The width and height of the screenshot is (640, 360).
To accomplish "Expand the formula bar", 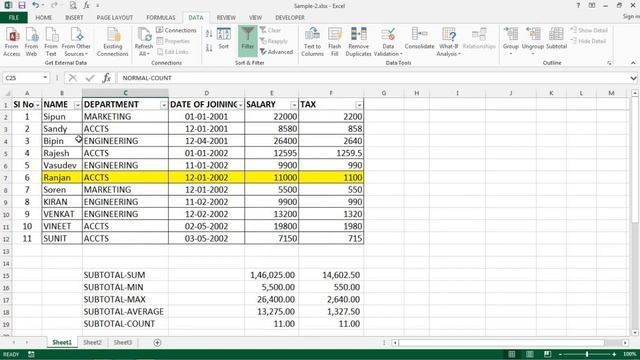I will [633, 78].
